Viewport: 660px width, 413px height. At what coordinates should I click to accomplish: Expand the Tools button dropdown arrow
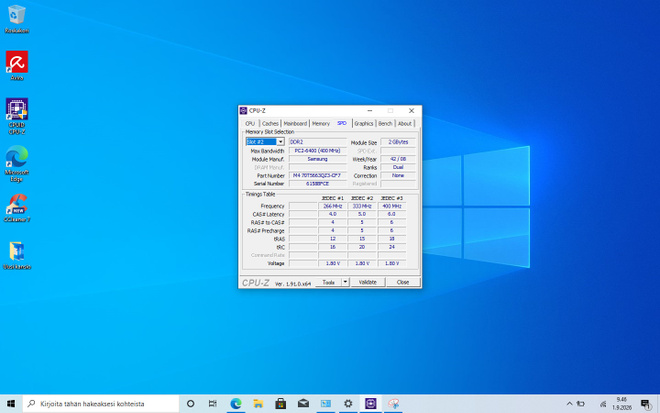point(345,282)
